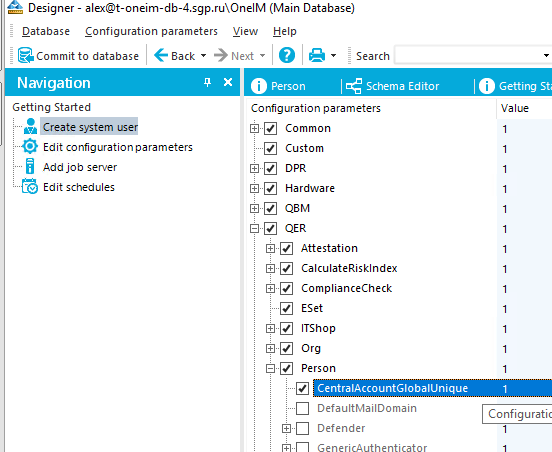Screen dimensions: 552x452
Task: Click Commit to database button label
Action: pos(88,56)
